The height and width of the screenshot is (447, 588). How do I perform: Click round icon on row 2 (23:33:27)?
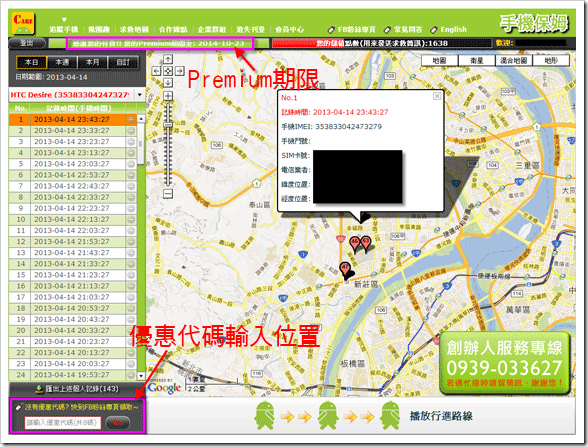[x=131, y=130]
